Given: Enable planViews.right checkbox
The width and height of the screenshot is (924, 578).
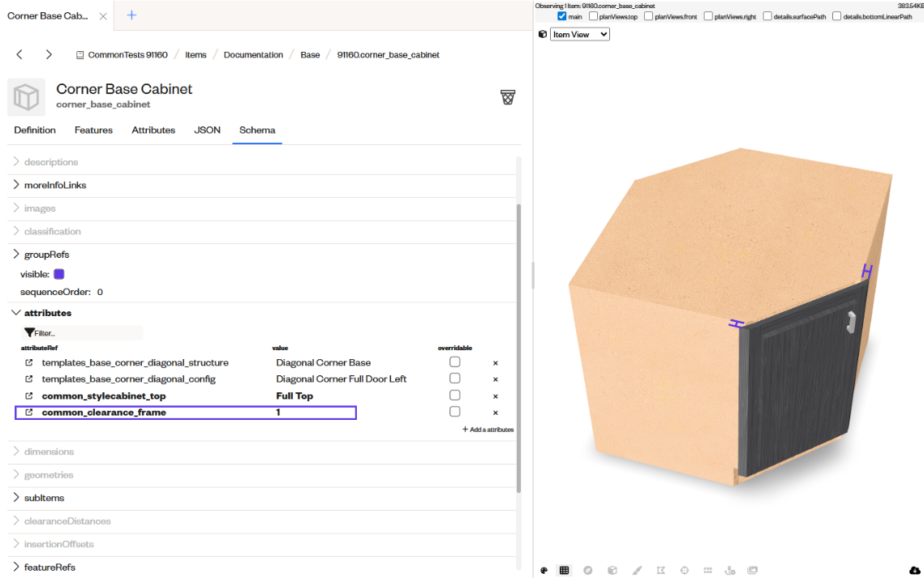Looking at the screenshot, I should click(x=708, y=16).
